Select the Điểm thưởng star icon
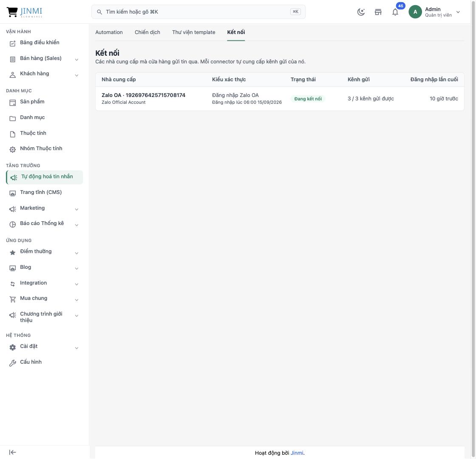 coord(12,252)
